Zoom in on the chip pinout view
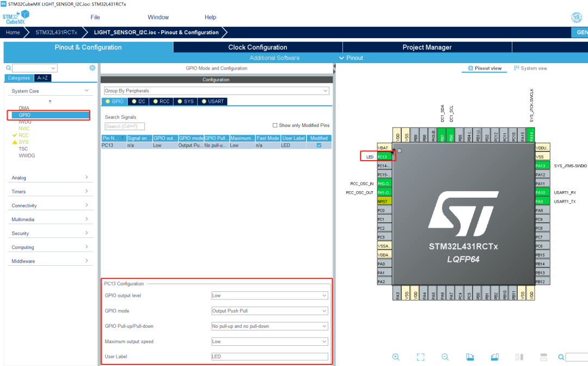The width and height of the screenshot is (588, 366). coord(396,357)
